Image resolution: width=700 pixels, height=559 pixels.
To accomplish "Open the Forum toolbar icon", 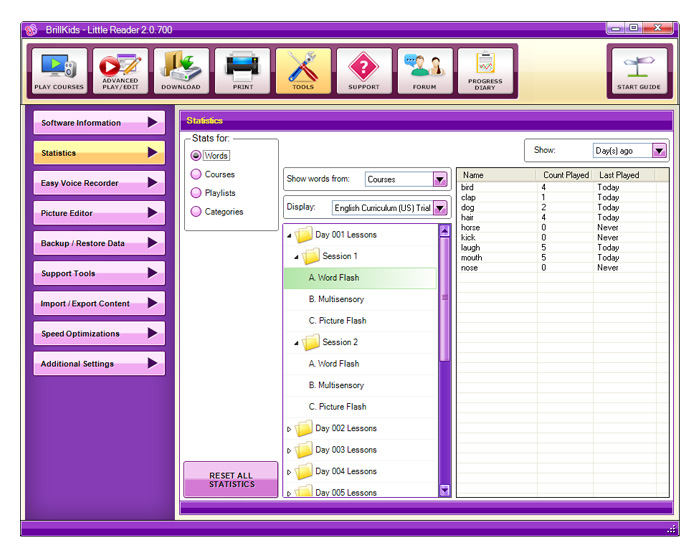I will [x=425, y=71].
